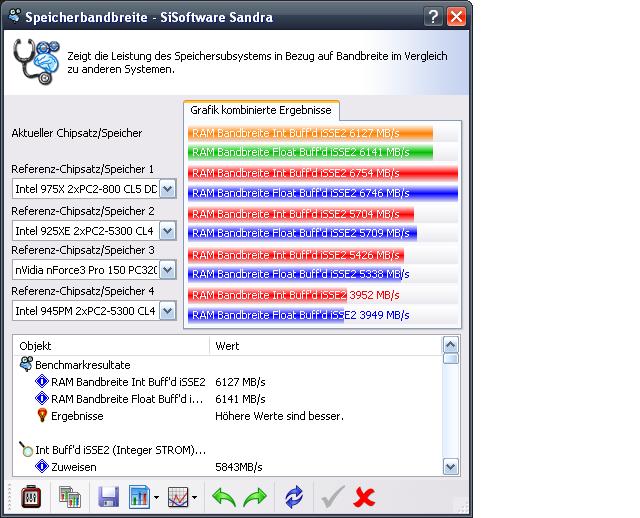The height and width of the screenshot is (518, 640).
Task: Click the Wert column header
Action: click(x=326, y=346)
